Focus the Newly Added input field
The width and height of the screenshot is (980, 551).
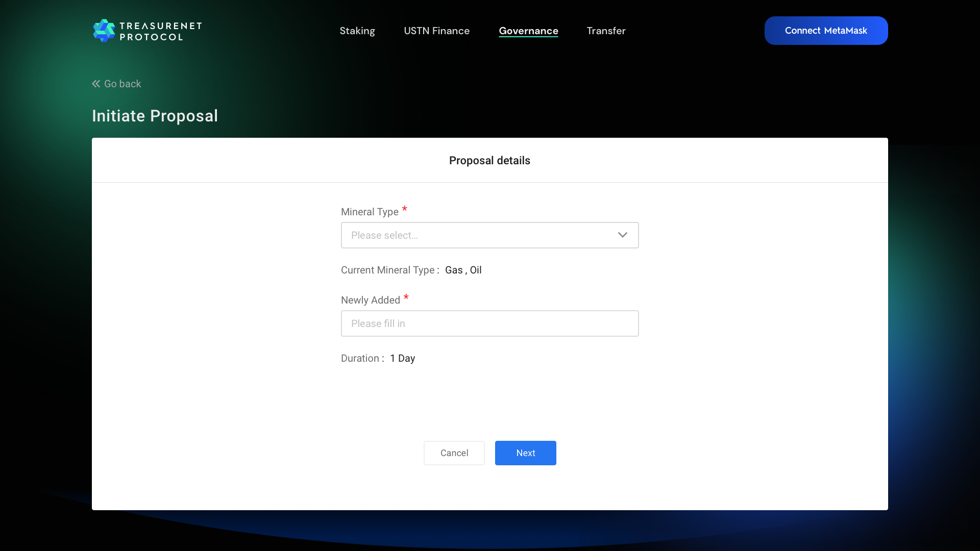[x=489, y=323]
